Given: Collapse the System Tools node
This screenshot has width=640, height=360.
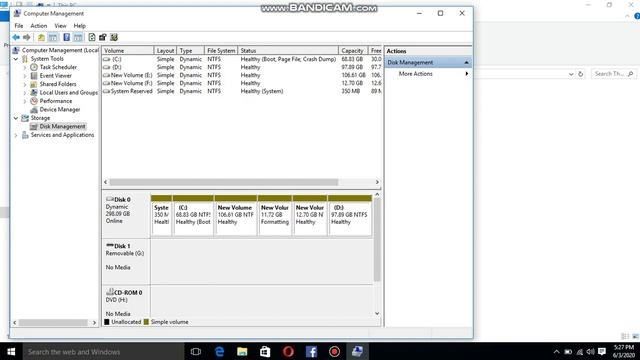Looking at the screenshot, I should [16, 59].
